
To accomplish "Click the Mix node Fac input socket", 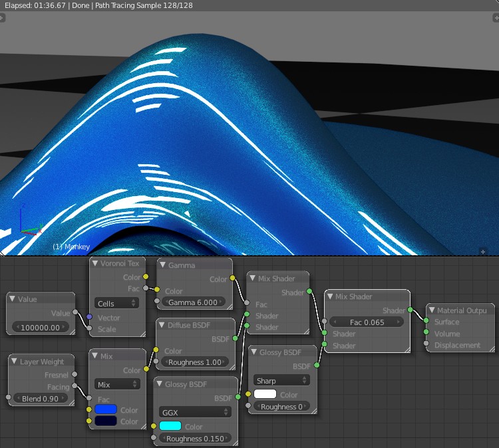I will [x=89, y=398].
